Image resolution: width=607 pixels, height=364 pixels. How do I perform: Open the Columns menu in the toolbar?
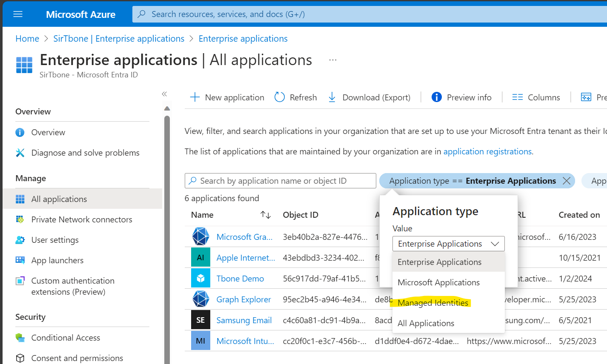[x=536, y=97]
